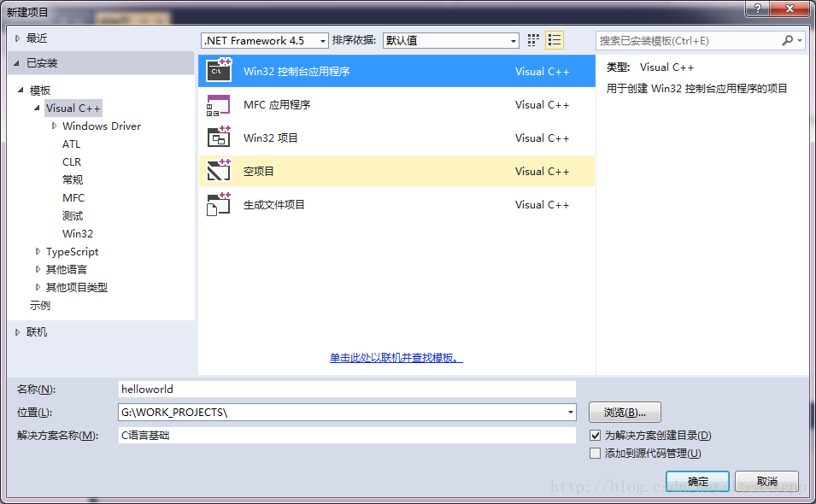Expand the TypeScript node
Screen dimensions: 816x504
(38, 251)
